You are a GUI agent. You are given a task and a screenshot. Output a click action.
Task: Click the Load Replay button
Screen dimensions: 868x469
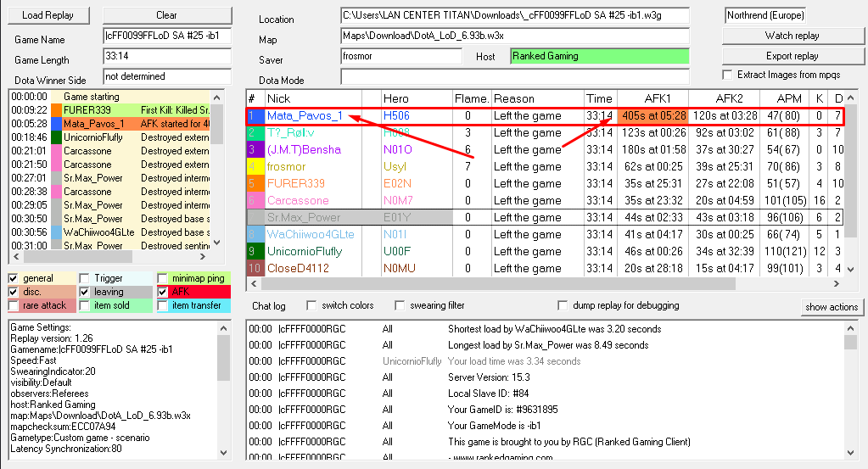[x=48, y=15]
